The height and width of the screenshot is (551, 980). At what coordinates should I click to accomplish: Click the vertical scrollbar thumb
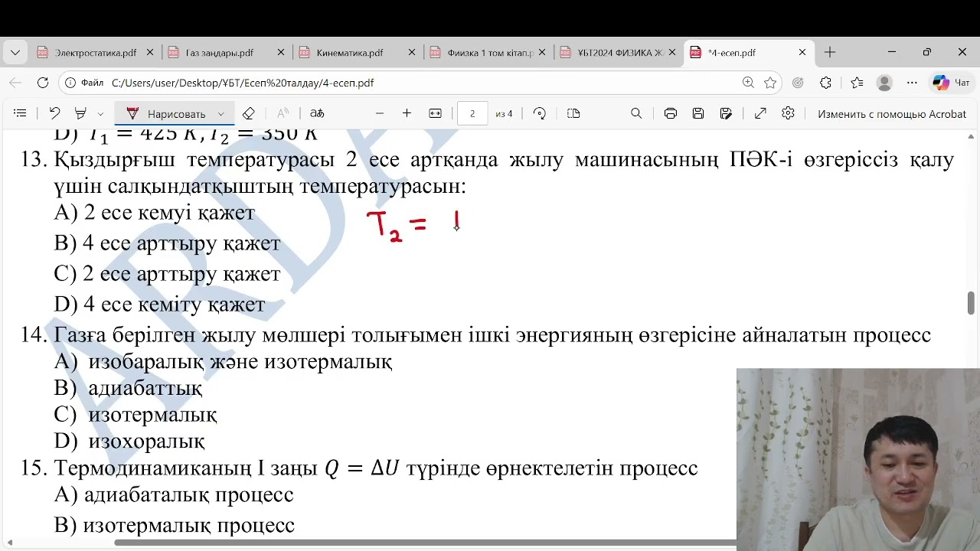[x=971, y=303]
